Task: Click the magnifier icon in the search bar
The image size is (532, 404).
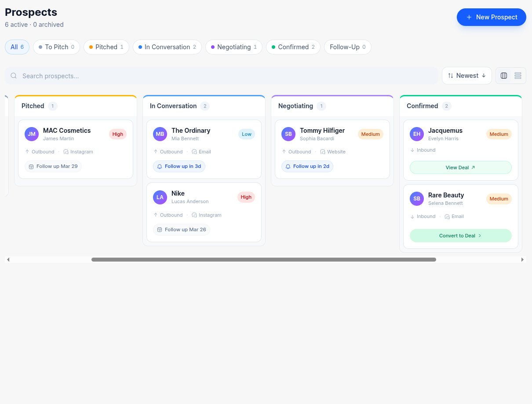Action: (x=13, y=76)
